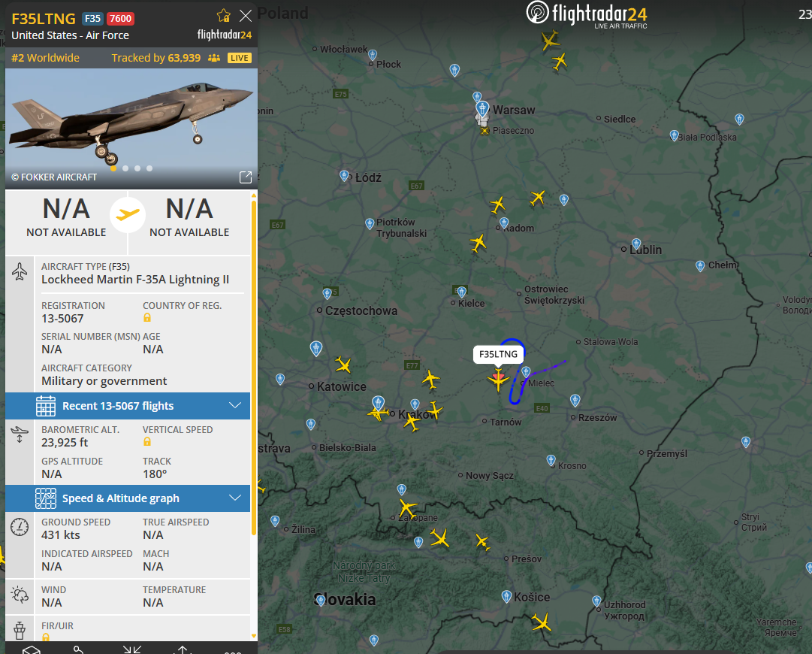Click the follow aircraft arrows icon
This screenshot has width=812, height=654.
132,649
